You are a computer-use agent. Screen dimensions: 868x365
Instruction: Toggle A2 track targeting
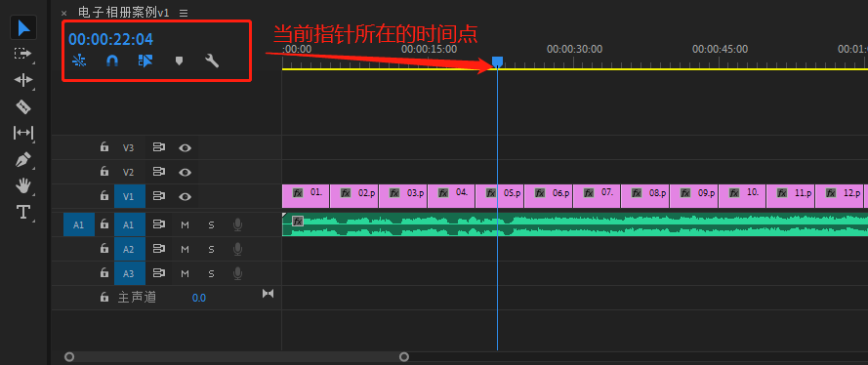pos(130,249)
